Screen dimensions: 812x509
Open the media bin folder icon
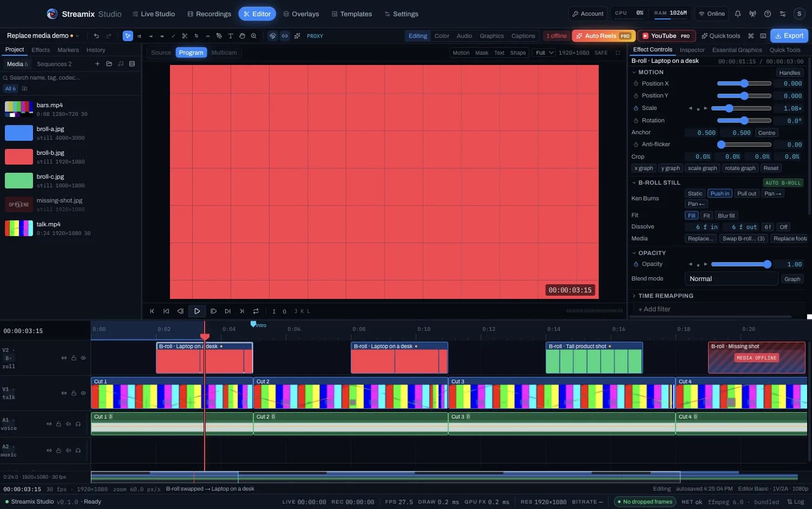[109, 64]
